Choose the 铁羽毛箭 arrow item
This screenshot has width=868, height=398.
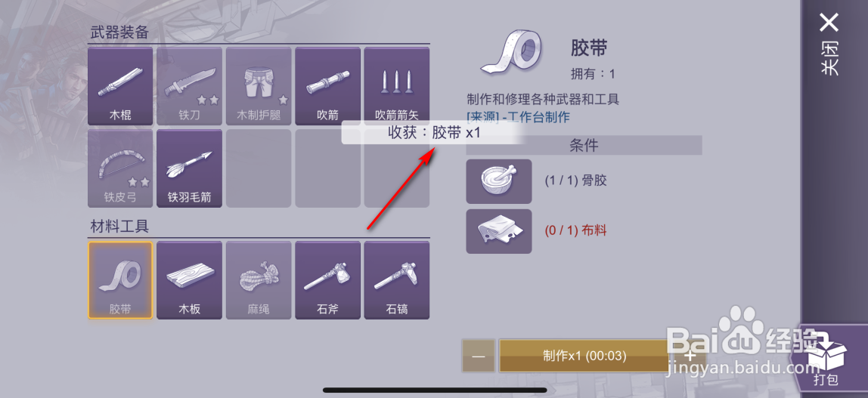point(189,168)
